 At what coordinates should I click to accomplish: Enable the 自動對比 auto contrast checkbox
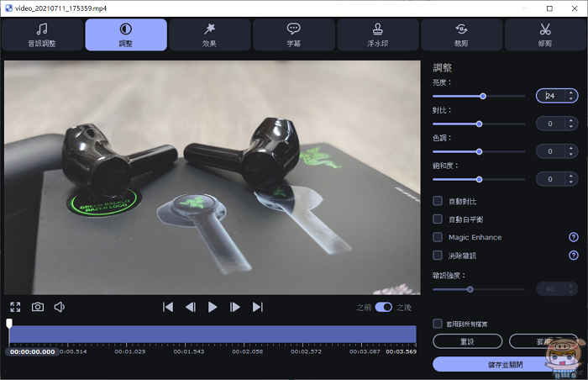[438, 201]
